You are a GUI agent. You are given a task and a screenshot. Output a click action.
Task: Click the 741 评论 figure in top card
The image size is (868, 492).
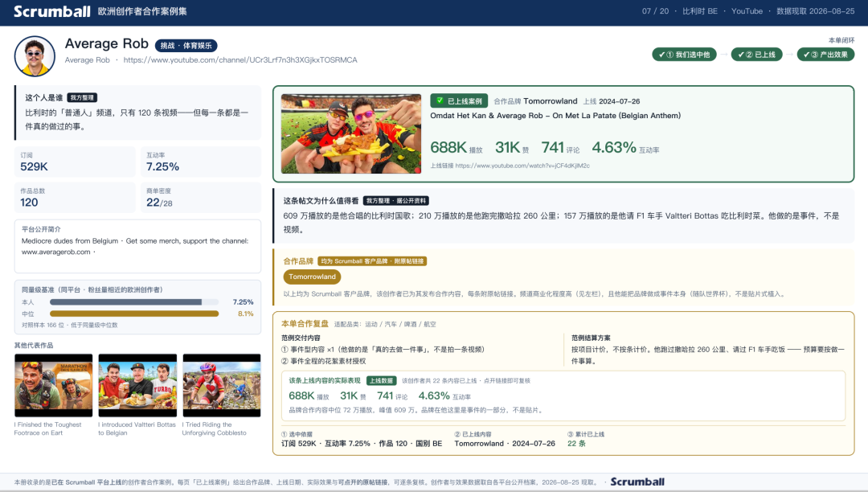pos(560,148)
